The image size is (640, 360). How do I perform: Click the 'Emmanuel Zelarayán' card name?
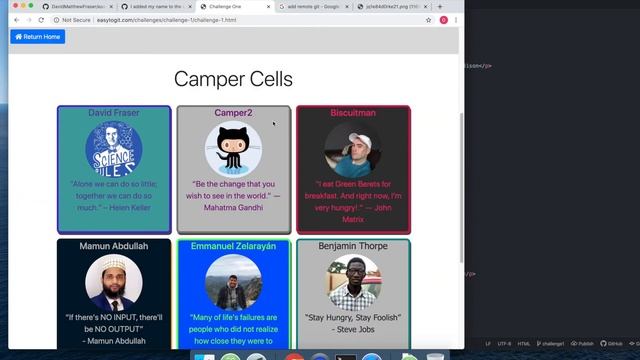click(x=233, y=246)
